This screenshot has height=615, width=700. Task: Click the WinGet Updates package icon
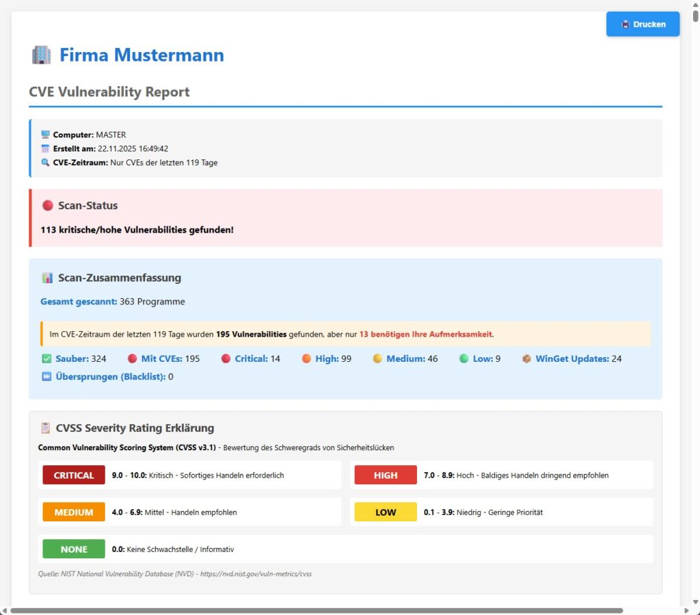click(526, 358)
